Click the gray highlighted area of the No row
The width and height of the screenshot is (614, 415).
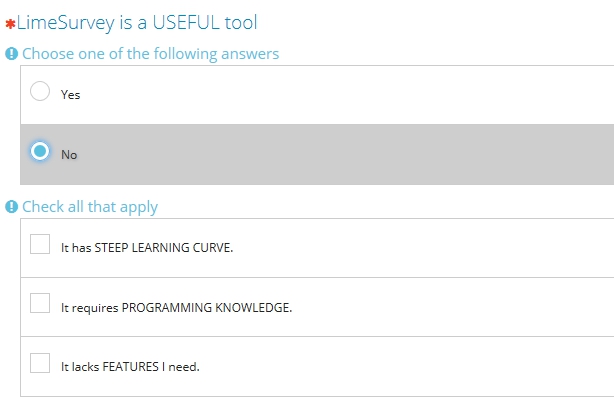350,154
